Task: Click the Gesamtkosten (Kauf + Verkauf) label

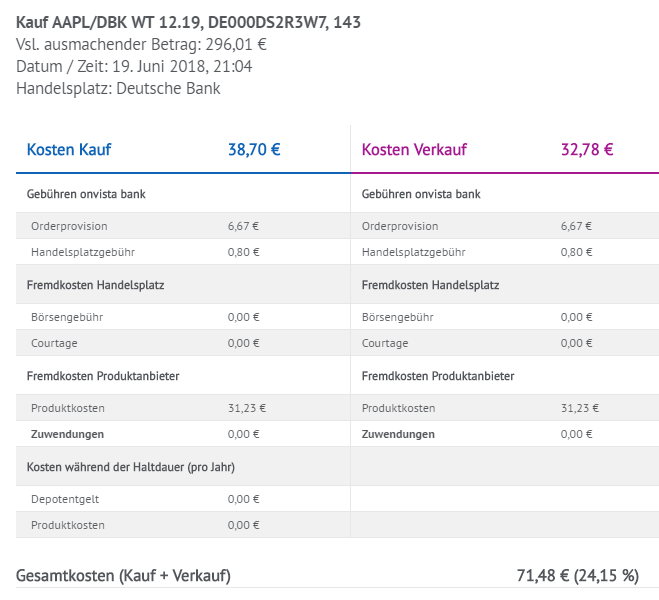Action: pos(124,576)
